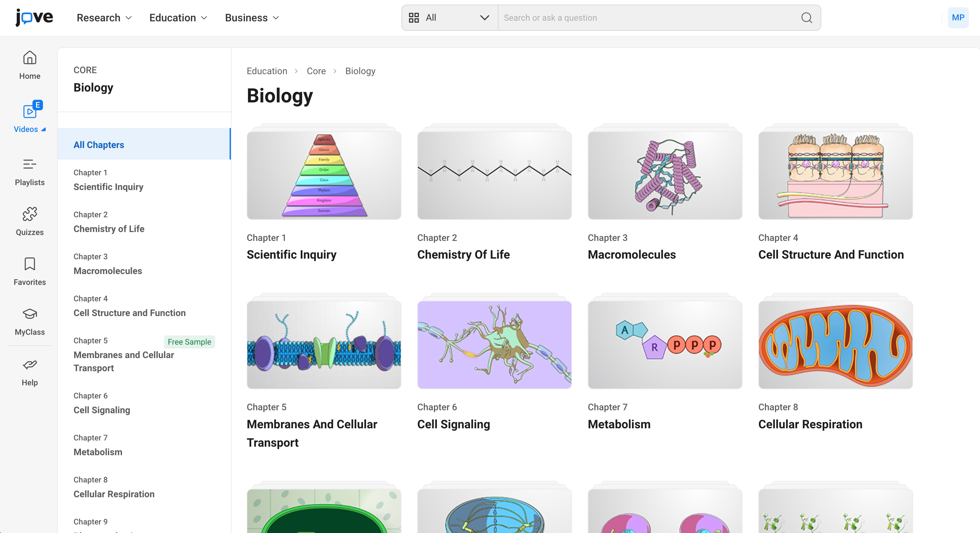
Task: Open the Home sidebar icon
Action: click(30, 58)
